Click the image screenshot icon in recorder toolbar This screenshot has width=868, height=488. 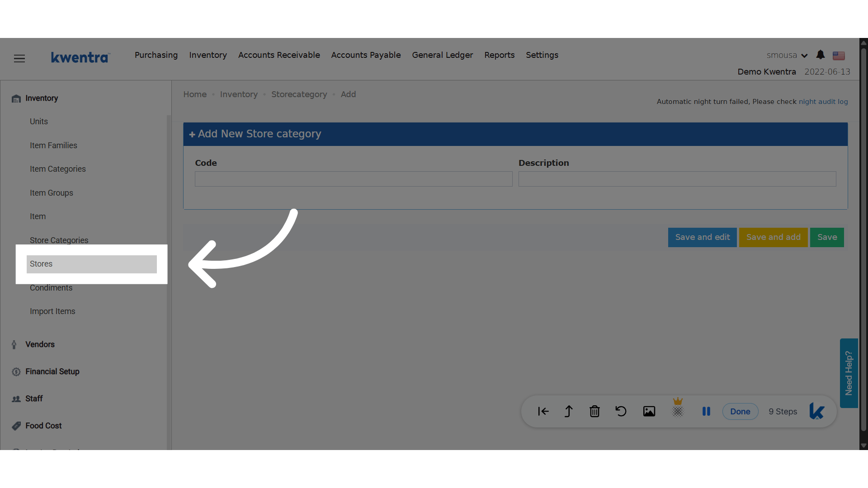coord(649,412)
